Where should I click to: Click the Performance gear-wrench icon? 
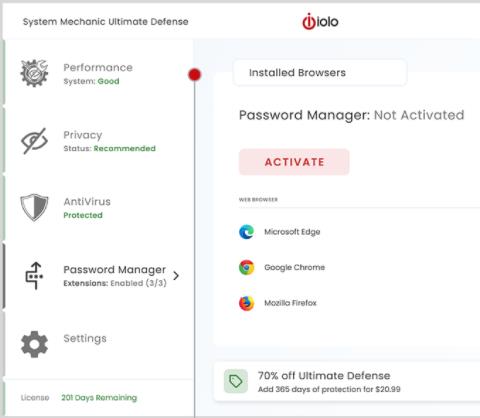pyautogui.click(x=34, y=73)
